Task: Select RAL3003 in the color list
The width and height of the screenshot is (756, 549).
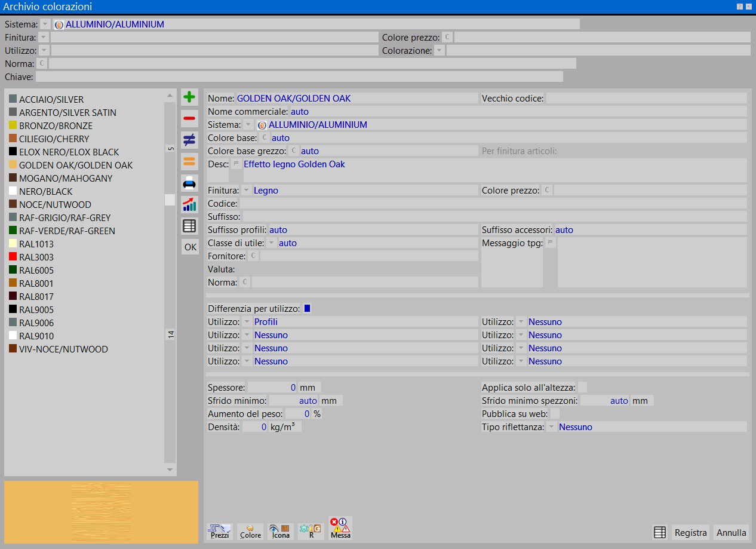Action: 36,257
